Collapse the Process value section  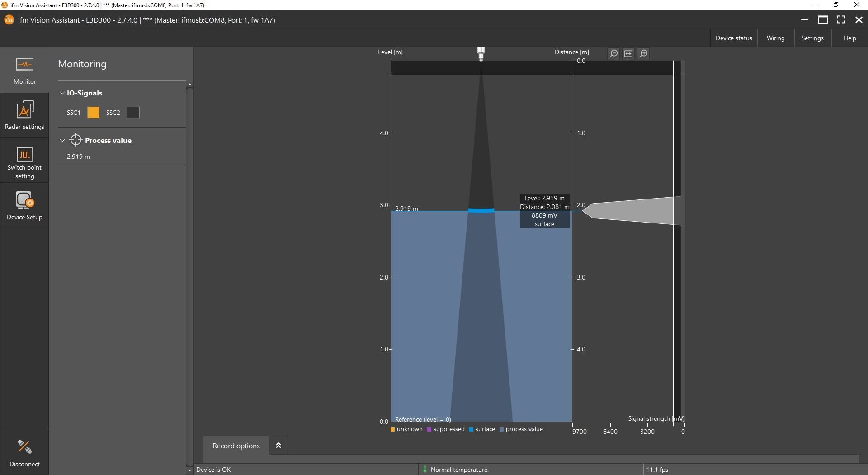click(62, 141)
